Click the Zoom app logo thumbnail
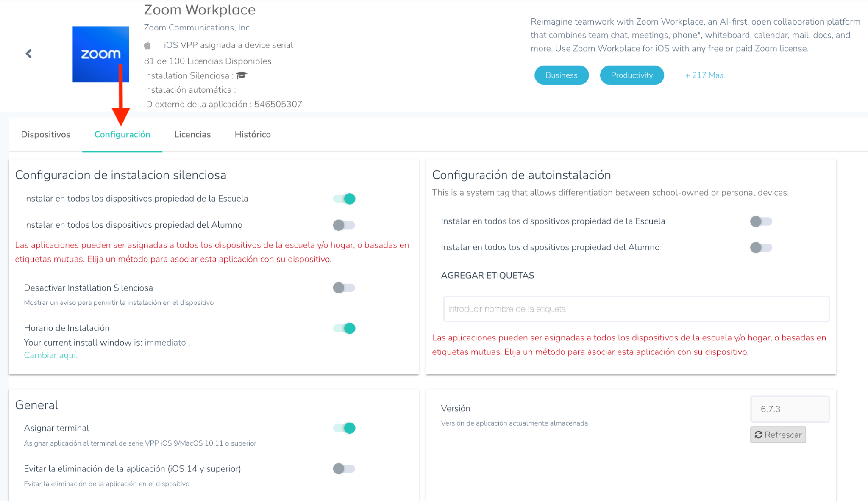This screenshot has width=868, height=501. point(100,54)
